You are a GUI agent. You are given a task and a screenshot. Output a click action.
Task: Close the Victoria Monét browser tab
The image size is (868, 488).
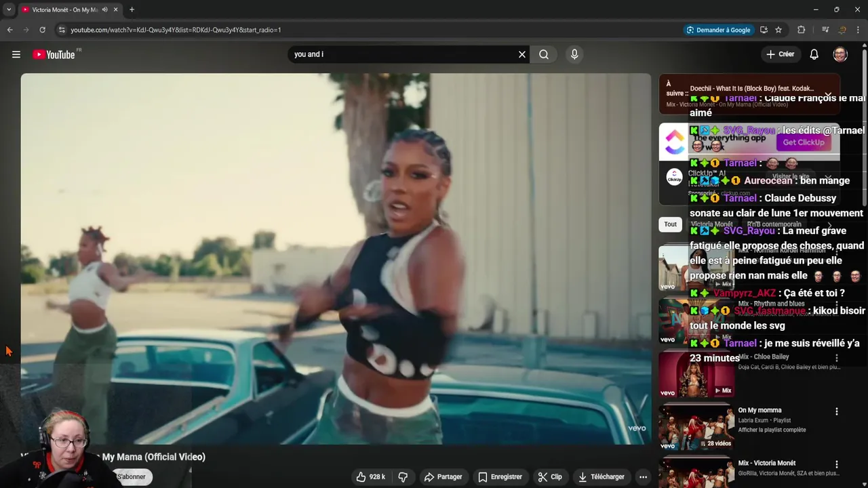click(x=116, y=9)
